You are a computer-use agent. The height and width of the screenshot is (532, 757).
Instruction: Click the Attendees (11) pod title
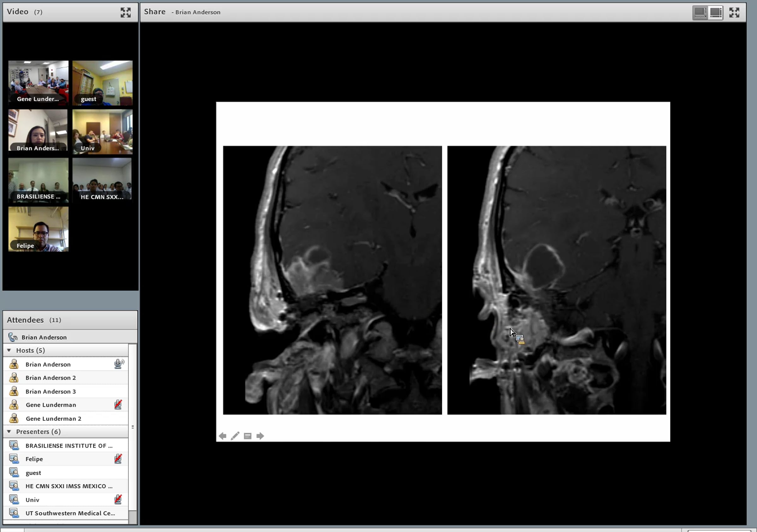click(x=34, y=320)
